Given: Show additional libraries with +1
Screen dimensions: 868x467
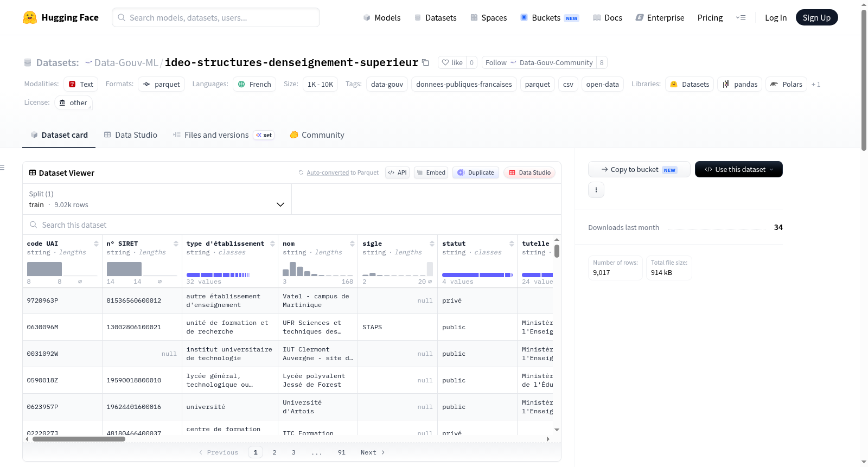Looking at the screenshot, I should [x=816, y=85].
